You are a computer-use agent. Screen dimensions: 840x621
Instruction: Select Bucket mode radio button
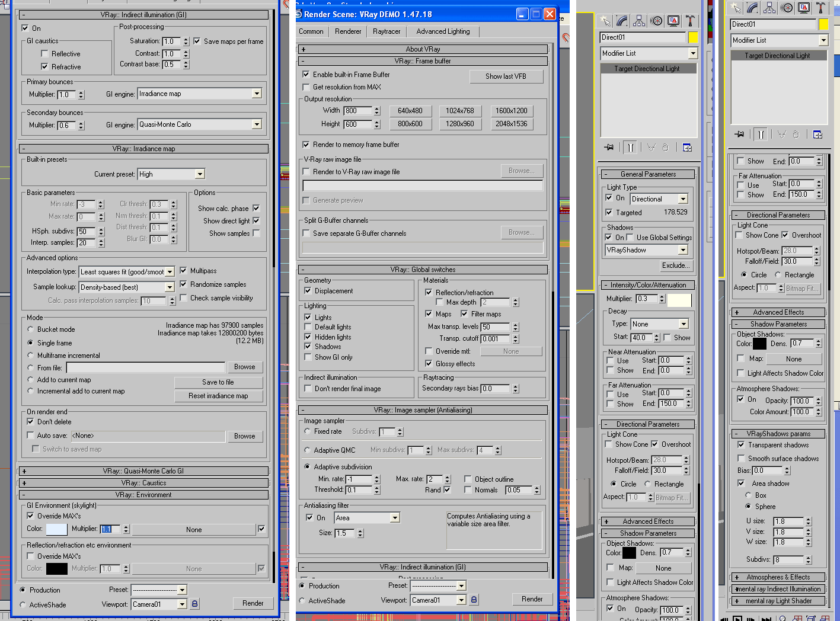point(30,329)
